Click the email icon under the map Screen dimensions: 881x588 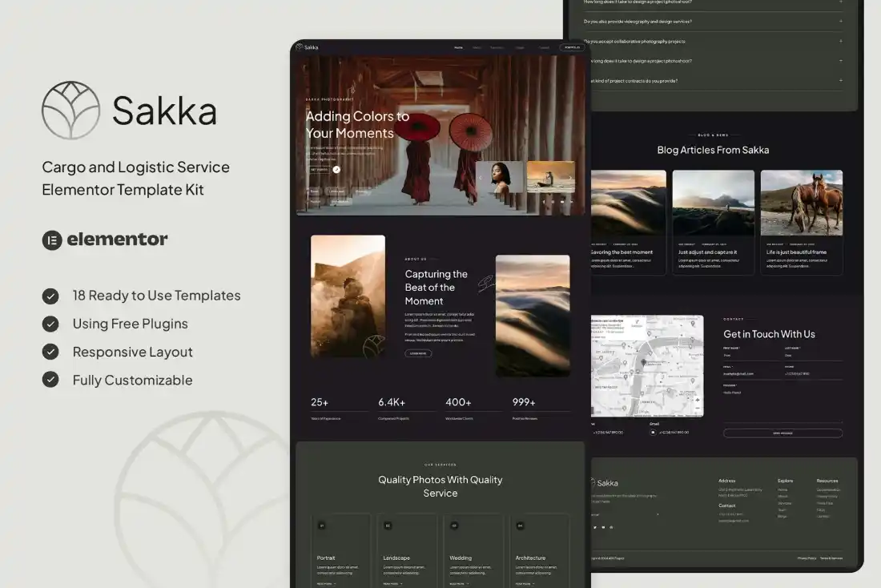[653, 432]
